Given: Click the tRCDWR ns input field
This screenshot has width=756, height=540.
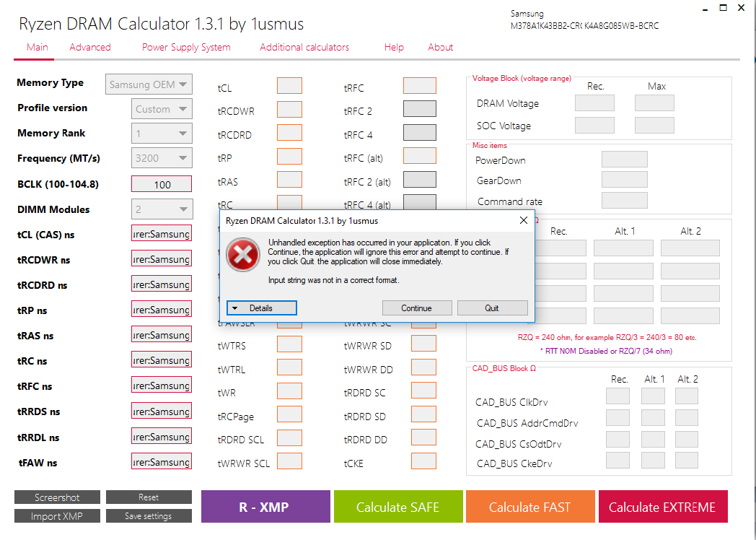Looking at the screenshot, I should 162,259.
